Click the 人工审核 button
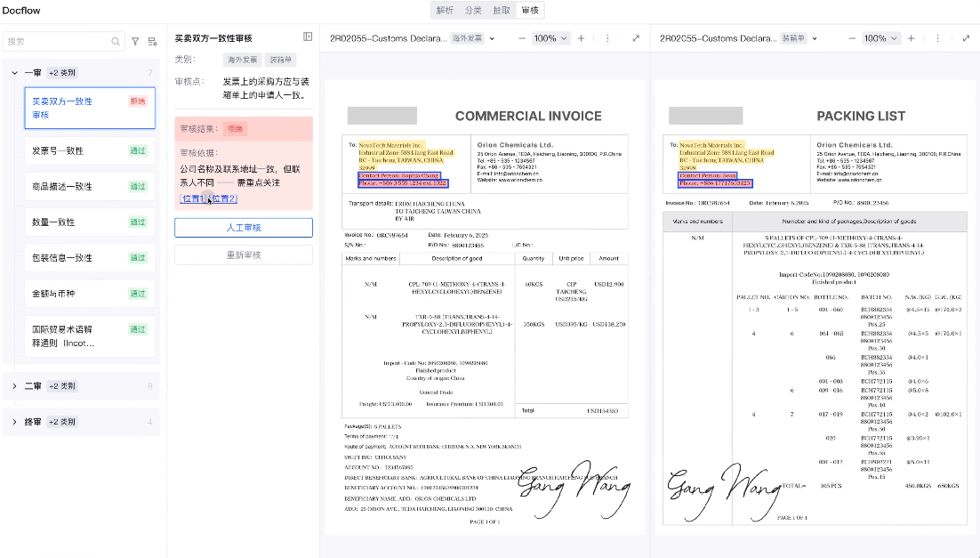Screen dimensions: 980x558 (243, 228)
